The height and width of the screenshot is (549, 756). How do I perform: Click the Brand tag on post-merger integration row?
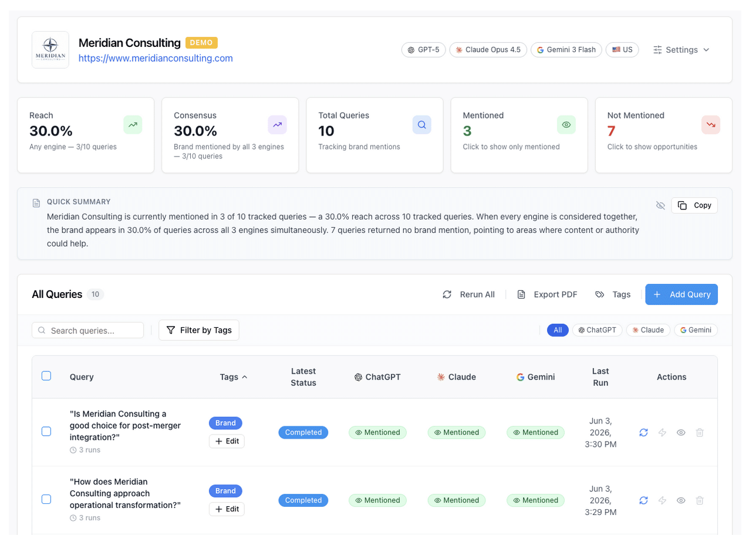coord(225,423)
